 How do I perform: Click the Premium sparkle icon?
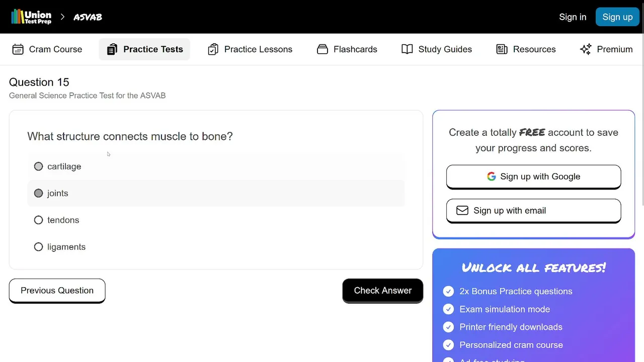click(x=586, y=49)
